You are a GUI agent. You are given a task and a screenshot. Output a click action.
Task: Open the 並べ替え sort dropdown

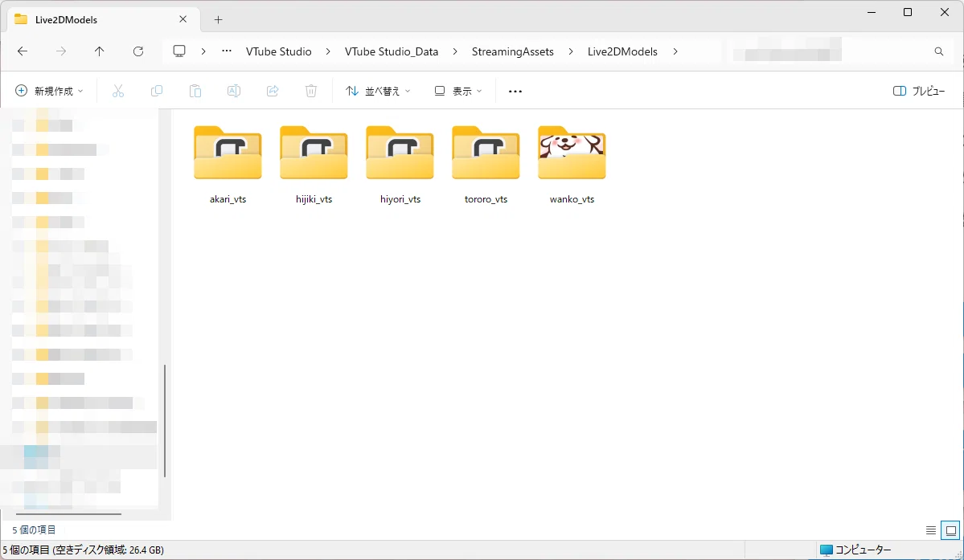coord(378,91)
